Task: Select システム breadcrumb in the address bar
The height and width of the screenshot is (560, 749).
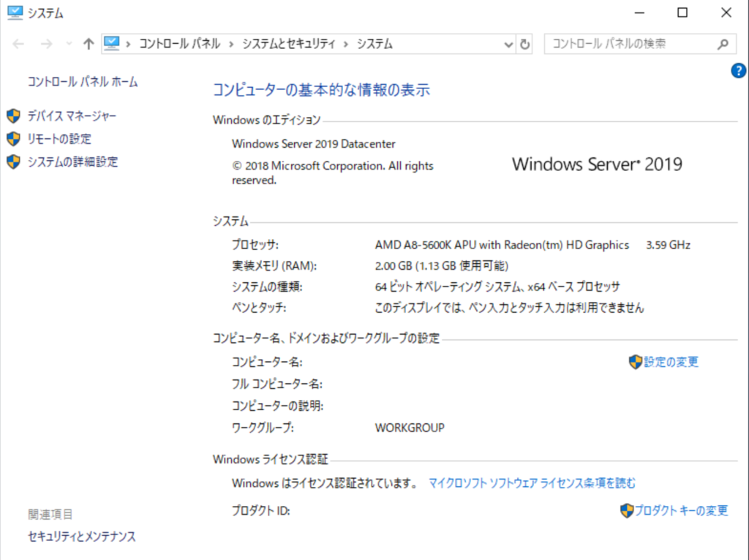Action: [374, 44]
